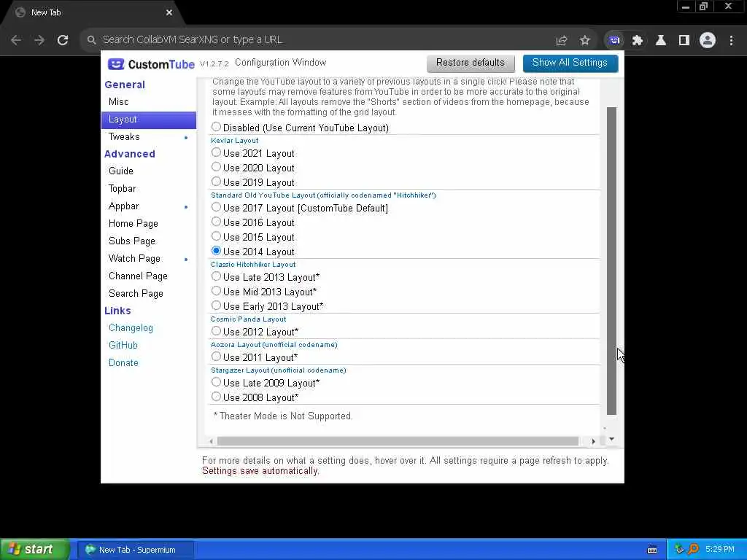The image size is (747, 560).
Task: Click the Advanced sidebar heading
Action: pos(130,155)
